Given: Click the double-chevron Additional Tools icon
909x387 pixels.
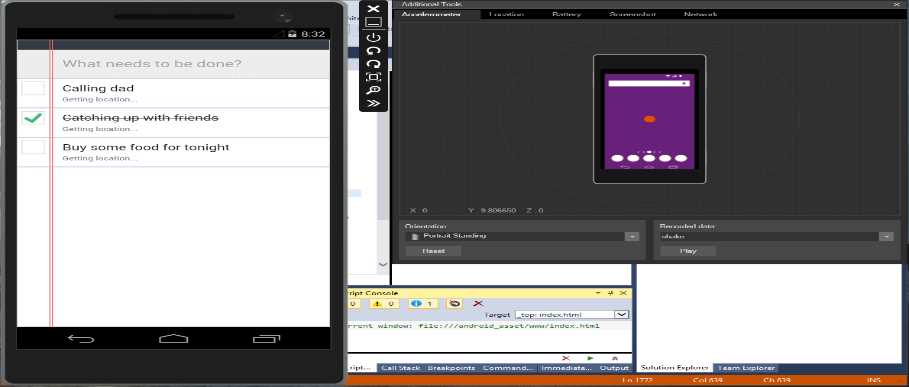Looking at the screenshot, I should (x=374, y=103).
